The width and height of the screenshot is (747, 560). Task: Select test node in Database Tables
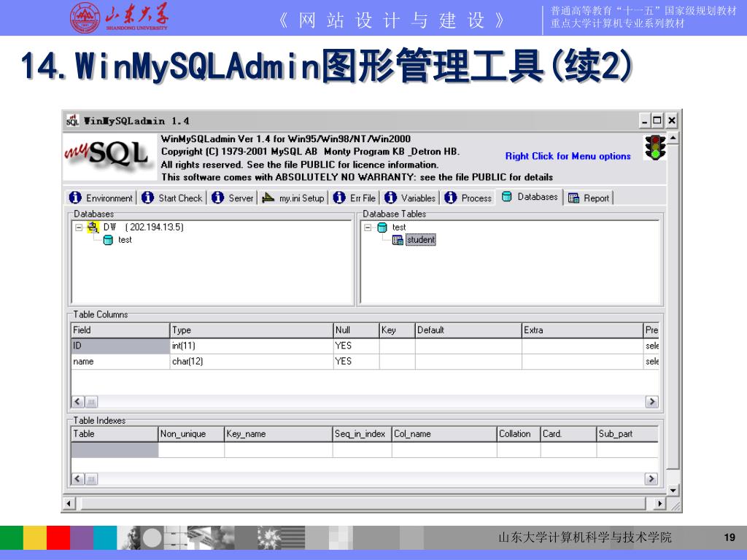[x=399, y=227]
